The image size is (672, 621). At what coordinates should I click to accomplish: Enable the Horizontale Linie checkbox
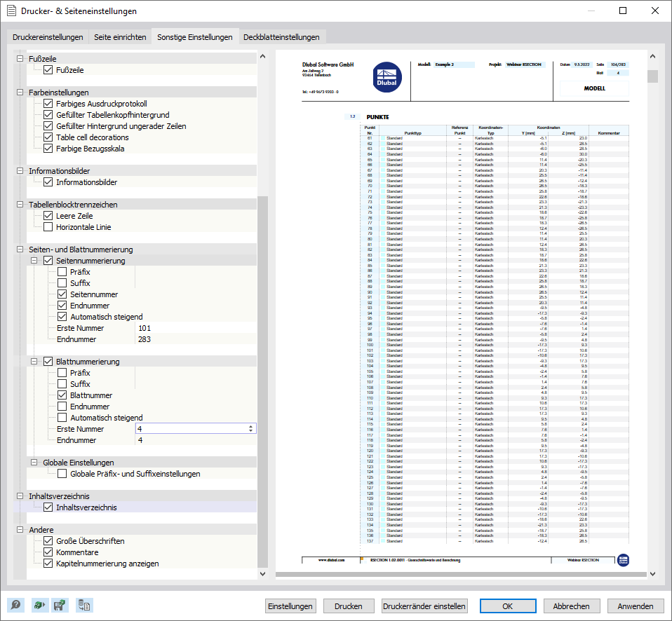point(48,227)
